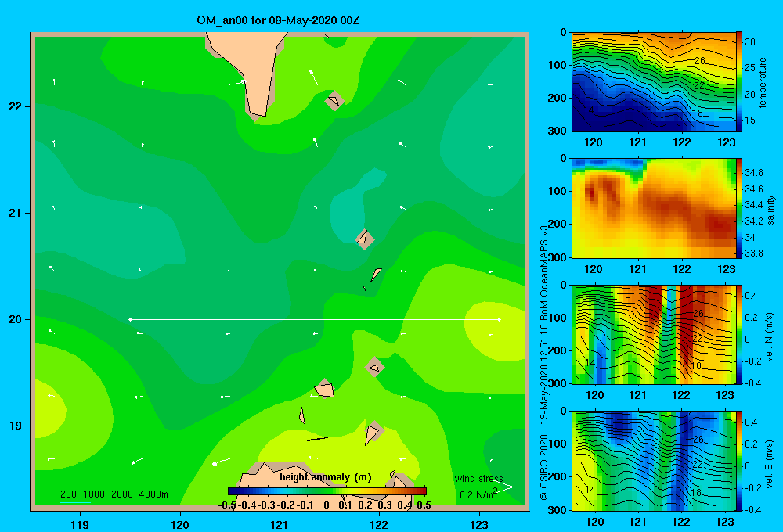Screen dimensions: 783x532
Task: Click the 'vel. N (m/s)' axis label
Action: (769, 337)
